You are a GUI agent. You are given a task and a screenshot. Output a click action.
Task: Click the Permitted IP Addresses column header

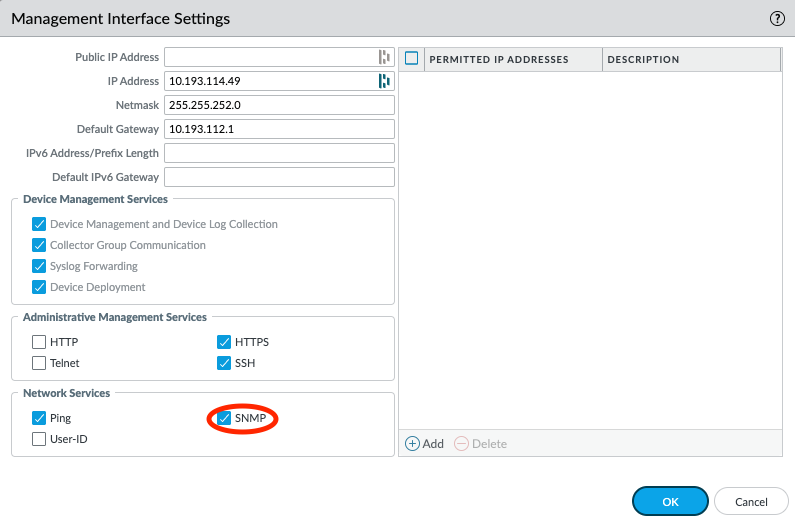[498, 60]
